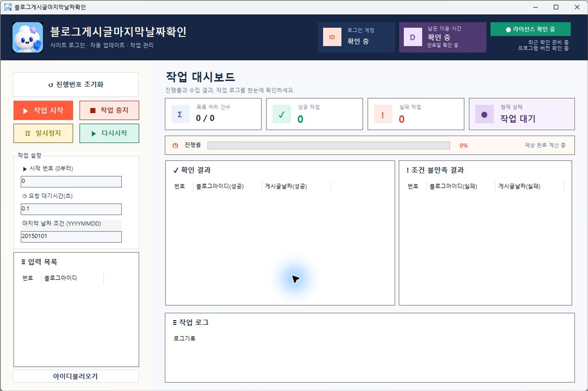Viewport: 588px width, 391px height.
Task: Reset progress with 진행번호 초기화 button
Action: pyautogui.click(x=76, y=85)
